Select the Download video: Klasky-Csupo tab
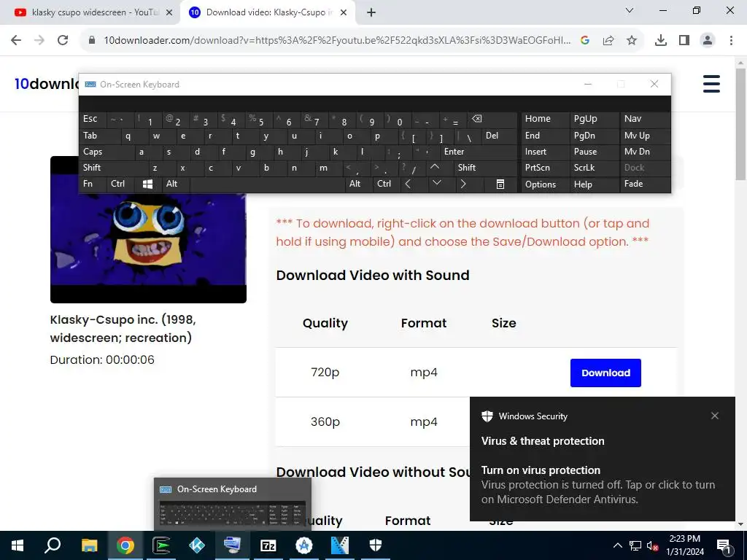747x560 pixels. [x=267, y=12]
